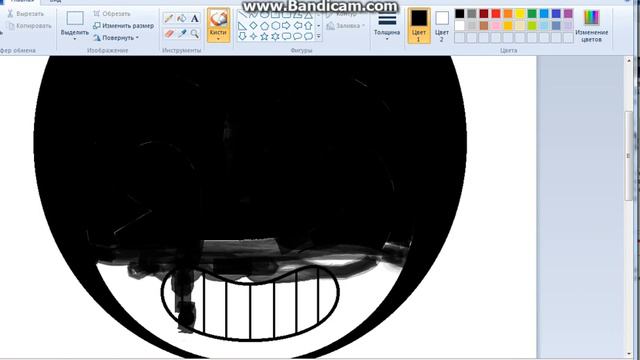Pick the red color swatch
Viewport: 640px width, 360px height.
coord(496,14)
